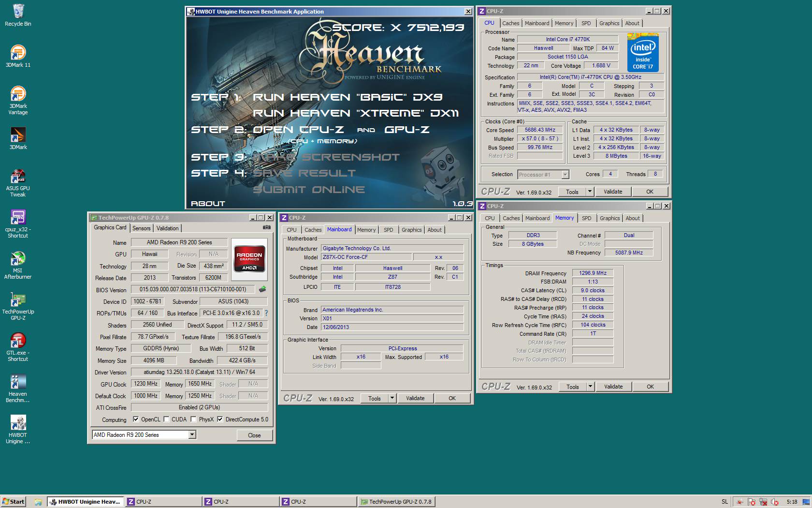Switch to Sensors tab in GPU-Z

142,228
